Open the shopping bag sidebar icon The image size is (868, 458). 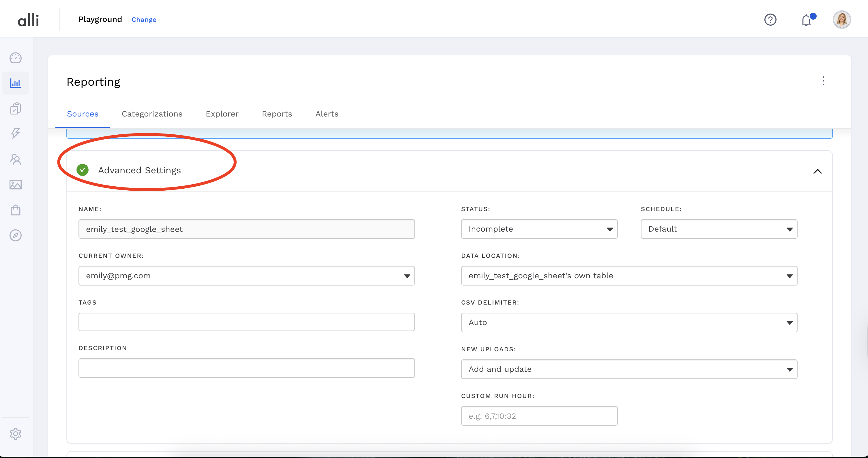pos(16,210)
